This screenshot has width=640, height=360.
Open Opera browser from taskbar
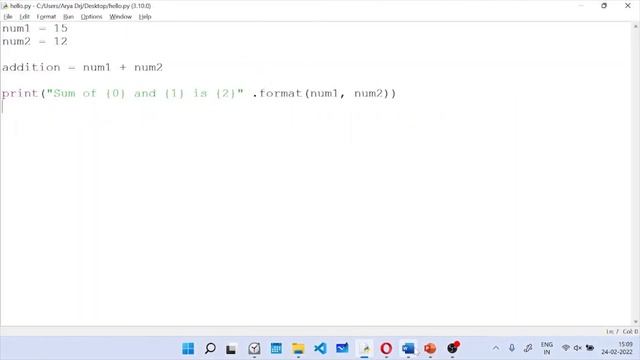click(386, 349)
